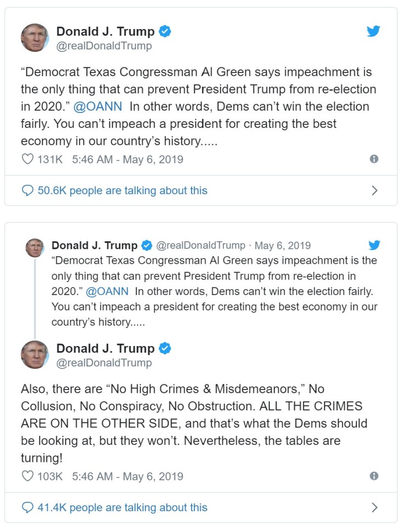The height and width of the screenshot is (532, 404).
Task: Like the second tweet with 103K likes
Action: 27,476
